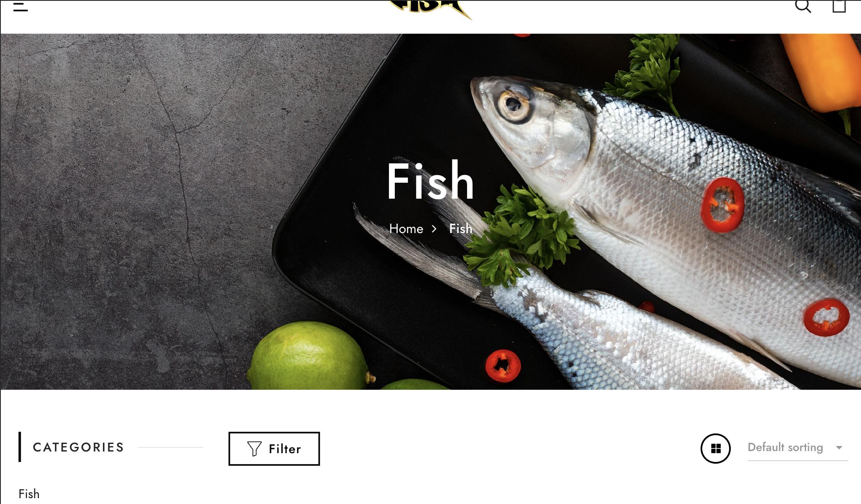Click the funnel icon inside Filter

click(x=254, y=449)
